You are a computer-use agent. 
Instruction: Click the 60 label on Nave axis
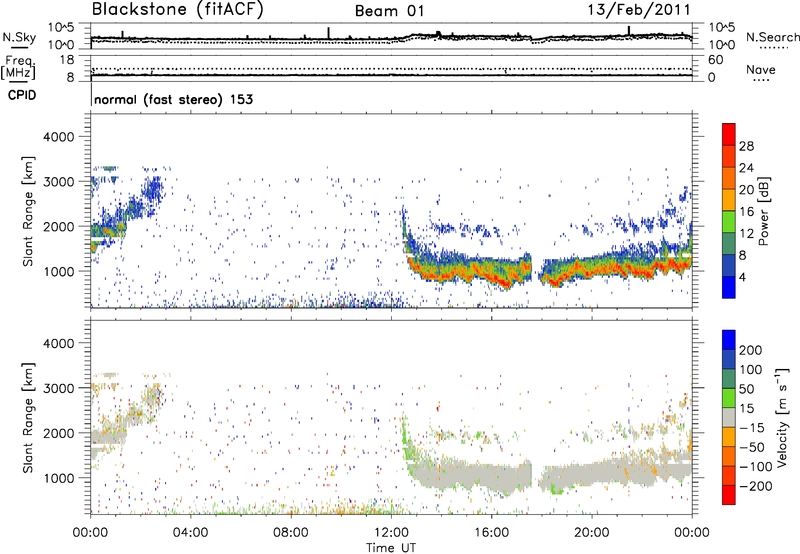(x=715, y=60)
